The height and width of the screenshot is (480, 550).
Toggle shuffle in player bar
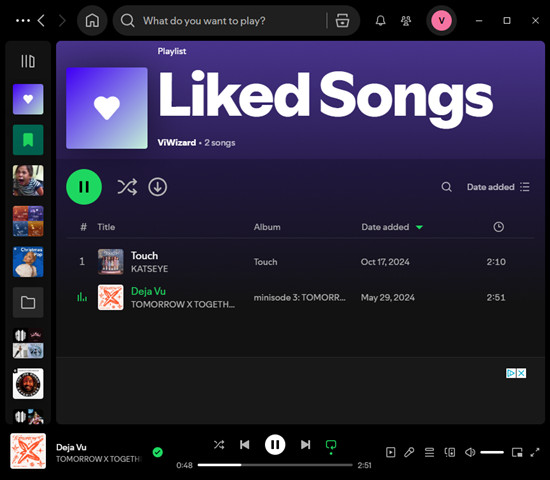[x=219, y=445]
